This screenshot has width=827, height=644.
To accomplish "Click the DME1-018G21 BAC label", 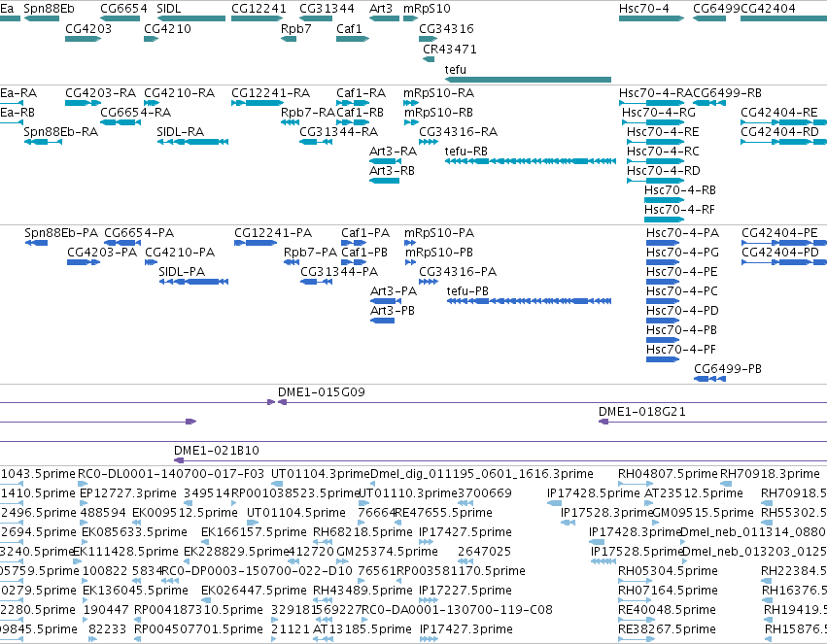I will tap(642, 412).
